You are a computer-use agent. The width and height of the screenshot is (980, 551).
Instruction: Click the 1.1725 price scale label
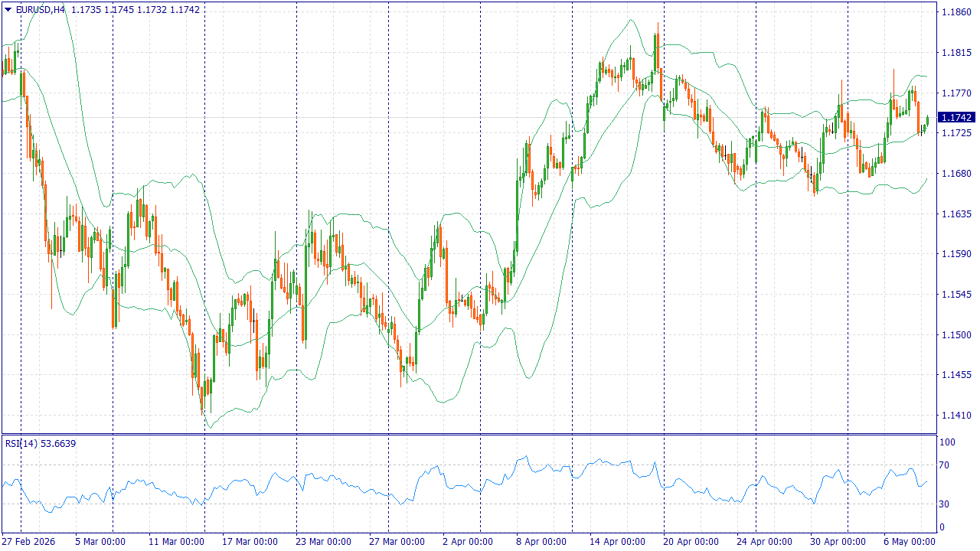point(955,133)
